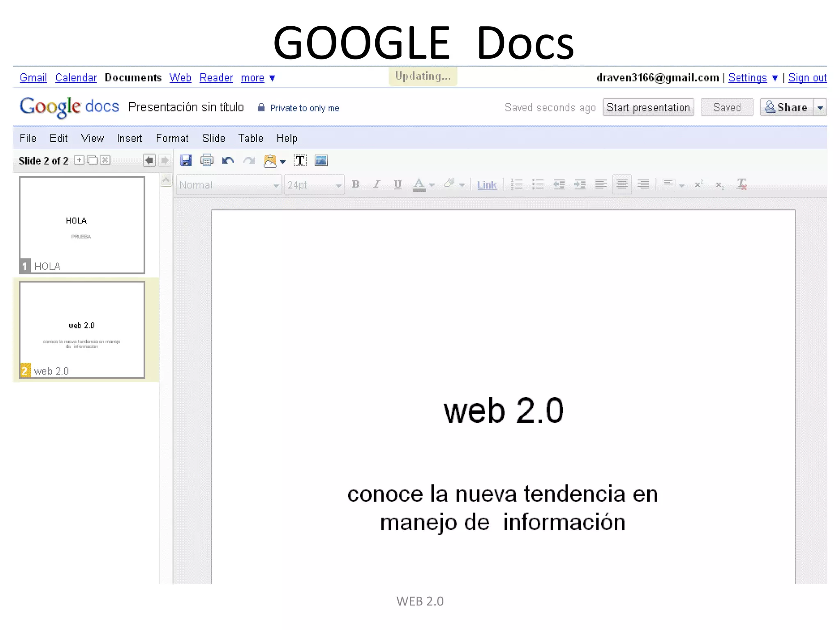
Task: Toggle underline formatting
Action: [397, 185]
